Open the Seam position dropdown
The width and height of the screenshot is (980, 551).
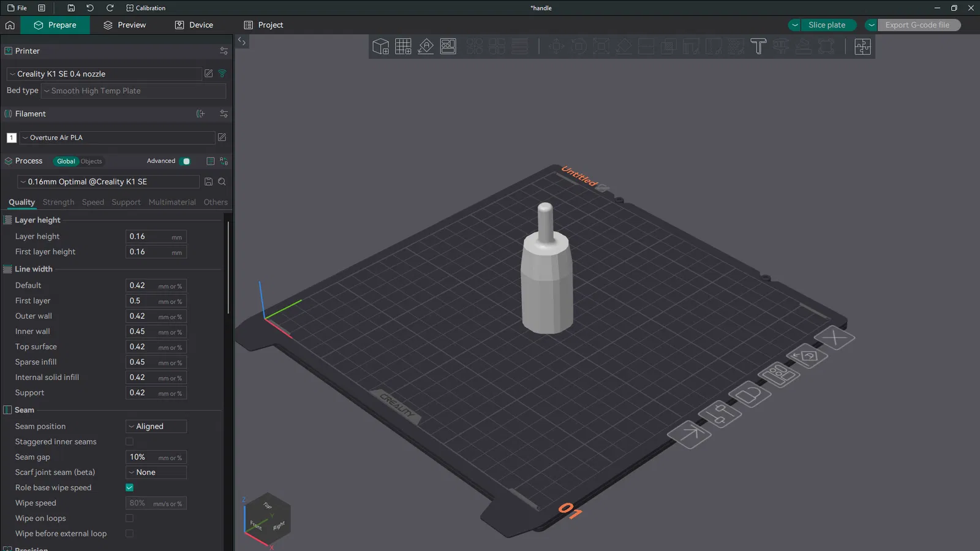(156, 427)
